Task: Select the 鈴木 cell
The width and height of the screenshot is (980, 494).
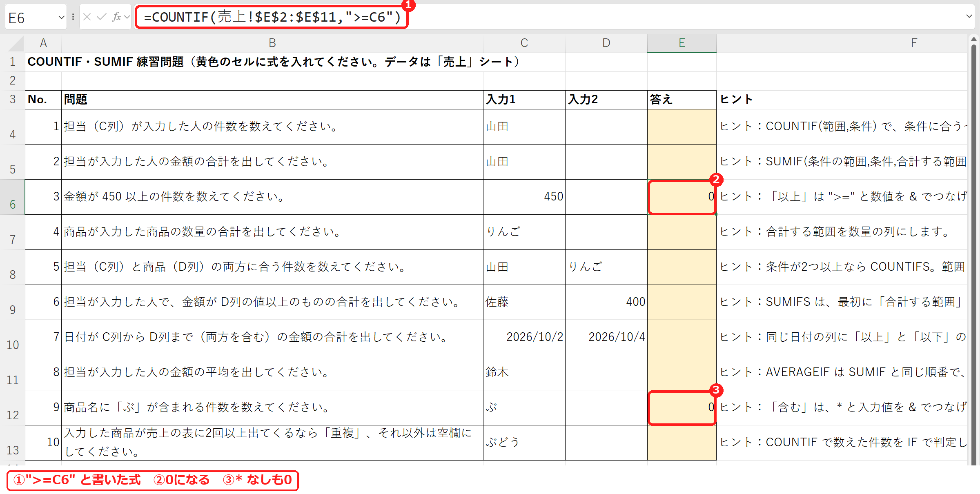Action: point(524,373)
